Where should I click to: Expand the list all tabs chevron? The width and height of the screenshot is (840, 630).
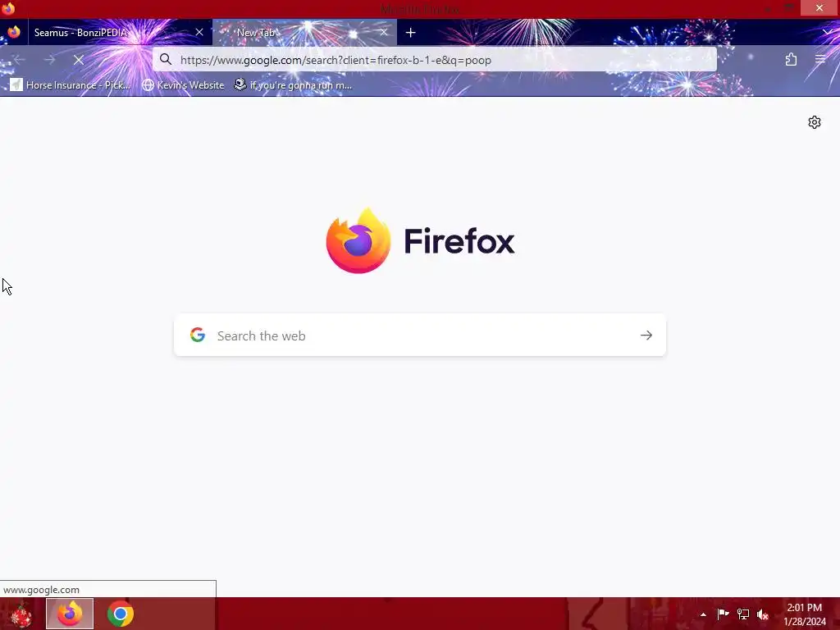[828, 33]
